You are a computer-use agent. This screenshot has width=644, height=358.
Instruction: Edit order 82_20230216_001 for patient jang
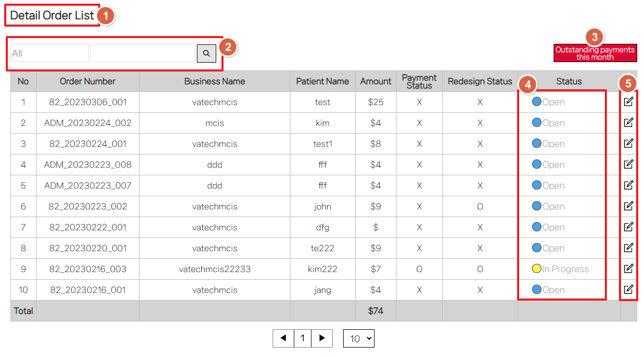tap(628, 290)
